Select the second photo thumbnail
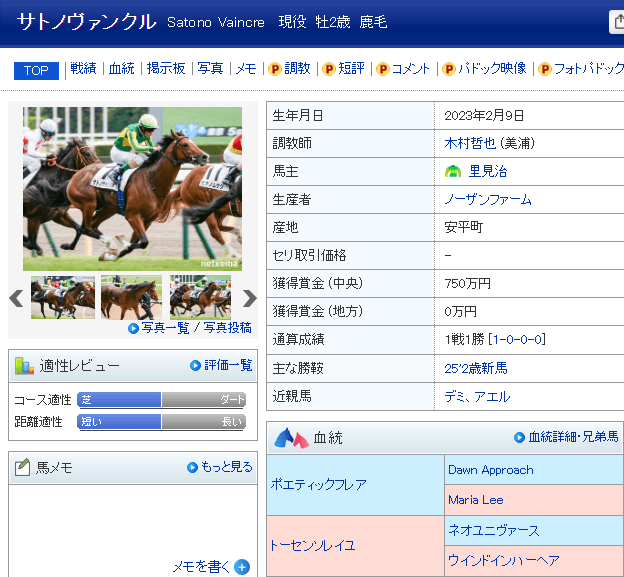The width and height of the screenshot is (624, 577). pos(131,297)
